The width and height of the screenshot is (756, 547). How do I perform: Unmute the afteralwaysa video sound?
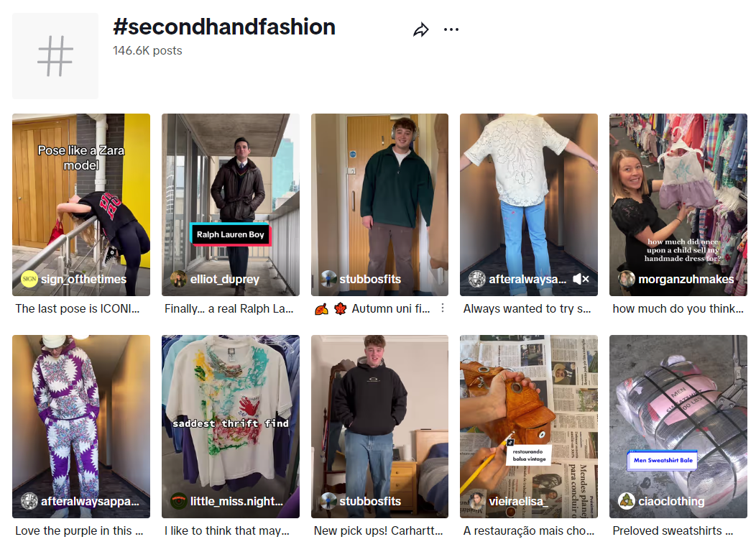[581, 279]
